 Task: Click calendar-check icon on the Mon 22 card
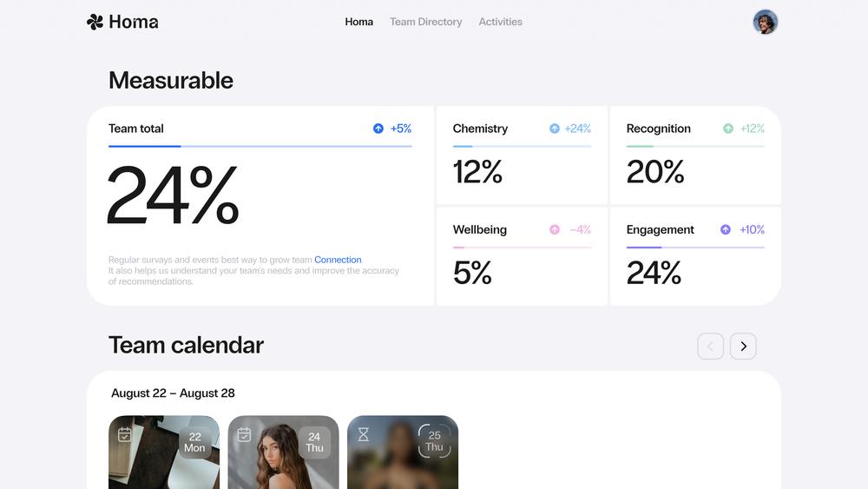tap(124, 435)
